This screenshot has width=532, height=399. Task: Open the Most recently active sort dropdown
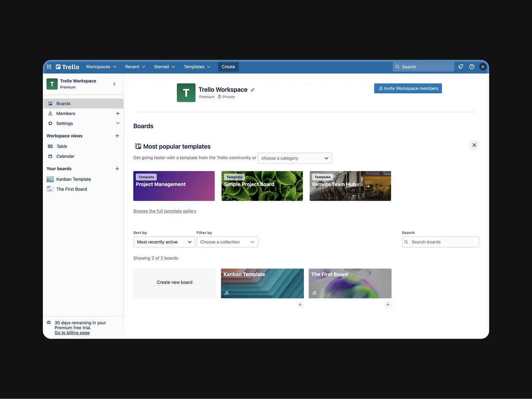164,242
